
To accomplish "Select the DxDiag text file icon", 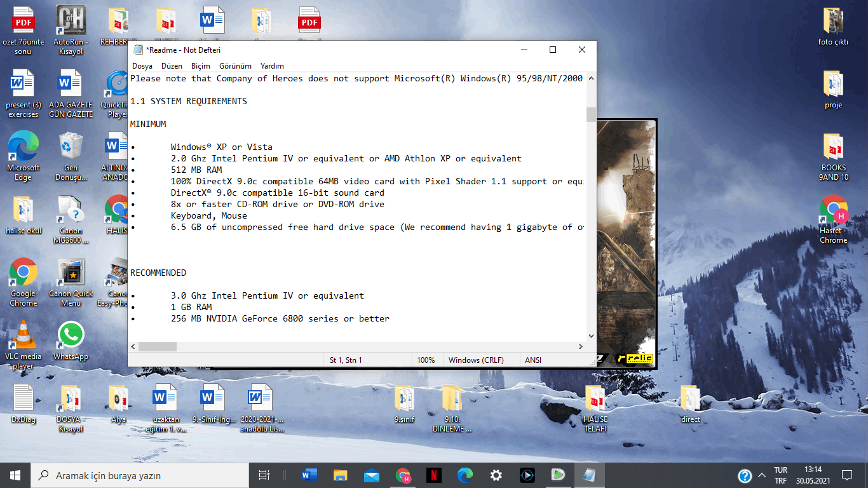I will (24, 403).
